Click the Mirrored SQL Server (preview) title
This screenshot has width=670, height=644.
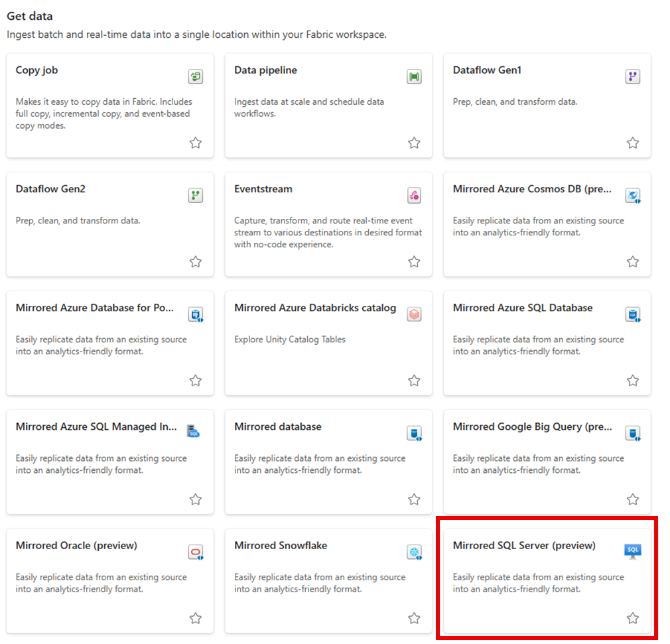[524, 546]
